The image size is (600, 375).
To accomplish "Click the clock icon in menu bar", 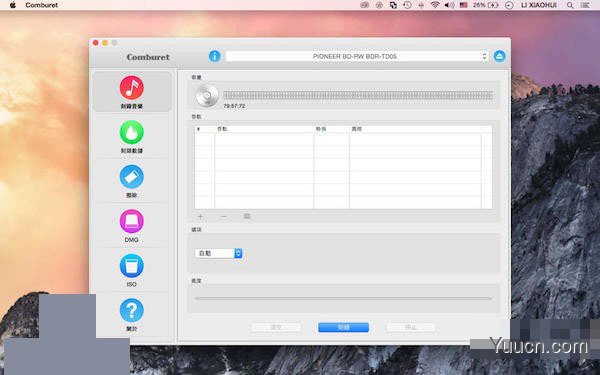I will [509, 5].
